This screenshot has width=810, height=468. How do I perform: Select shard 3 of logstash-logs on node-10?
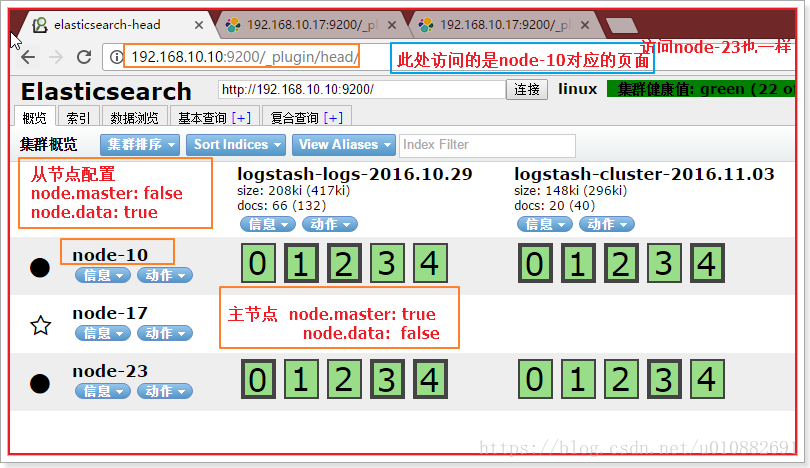click(x=387, y=263)
